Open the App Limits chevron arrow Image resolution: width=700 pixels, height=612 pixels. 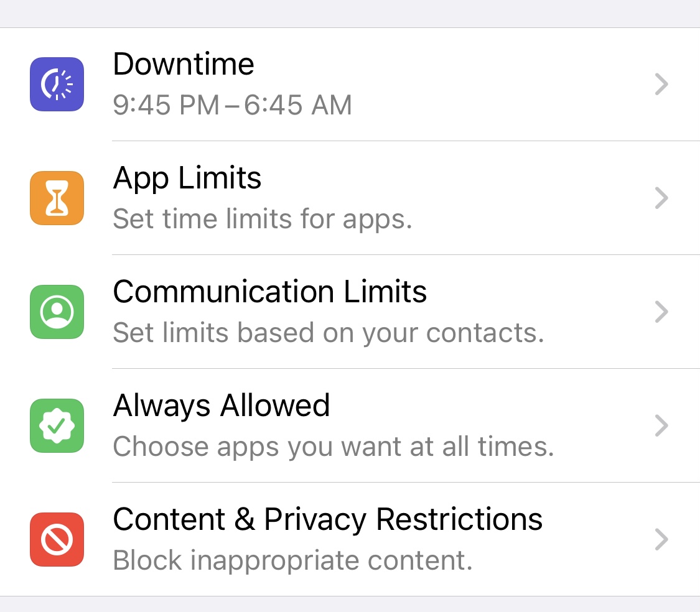coord(661,198)
